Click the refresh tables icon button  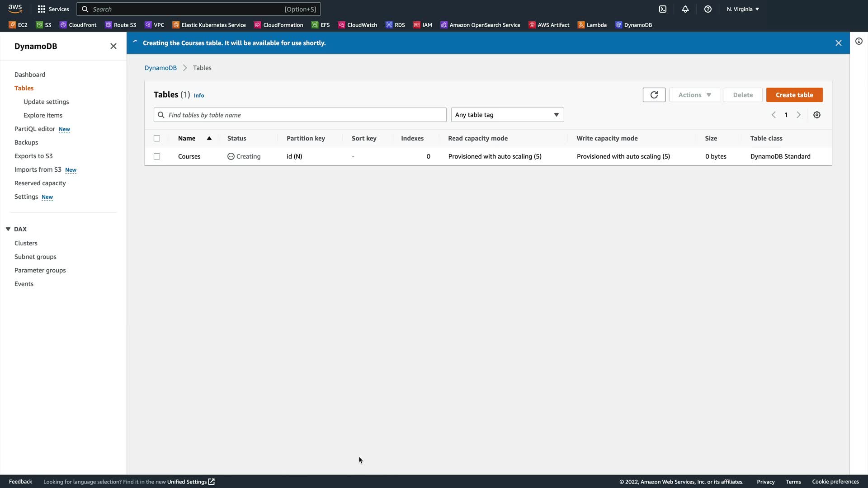654,95
